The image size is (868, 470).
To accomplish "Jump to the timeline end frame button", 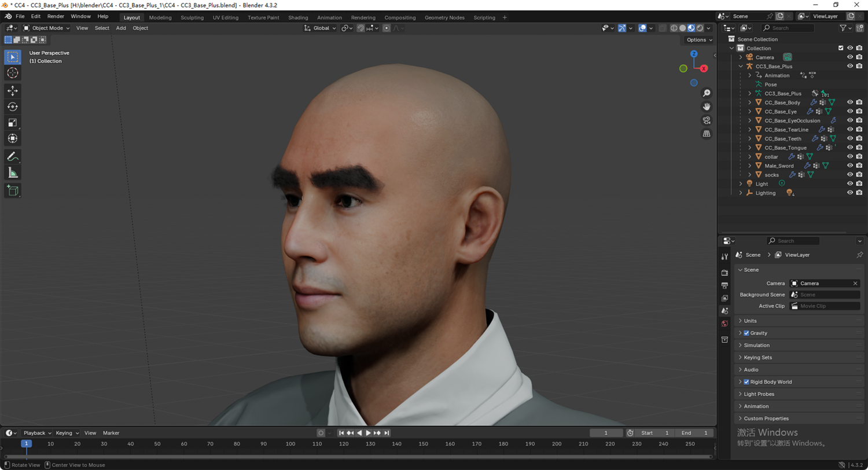I will 387,433.
